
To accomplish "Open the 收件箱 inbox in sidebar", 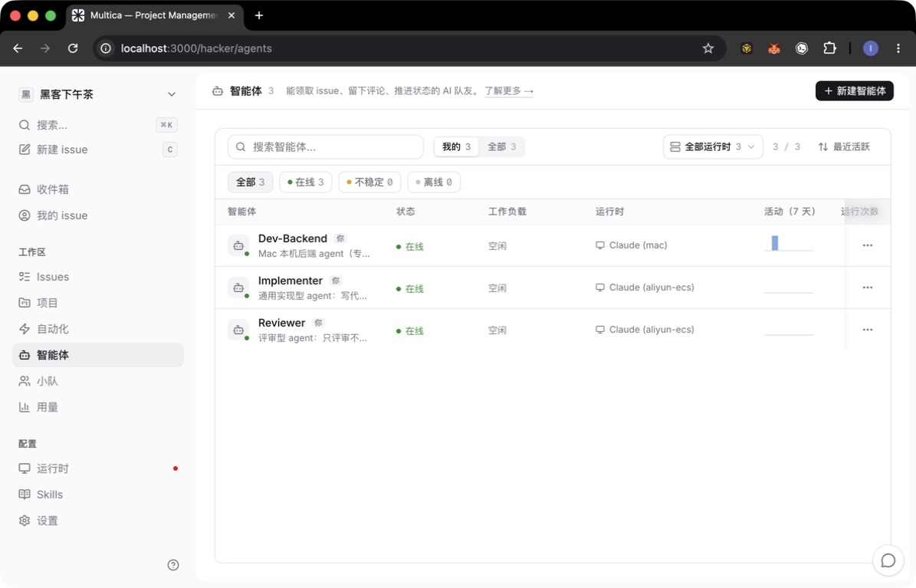I will pyautogui.click(x=97, y=189).
